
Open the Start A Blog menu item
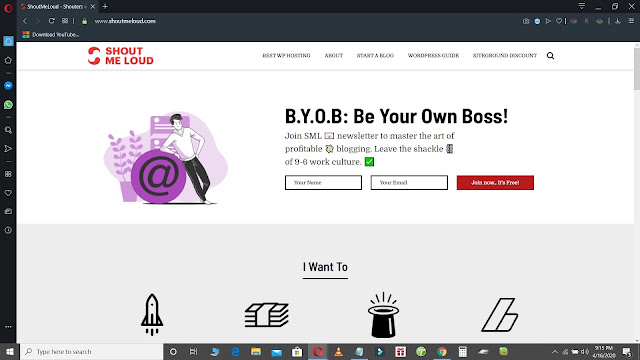[375, 56]
